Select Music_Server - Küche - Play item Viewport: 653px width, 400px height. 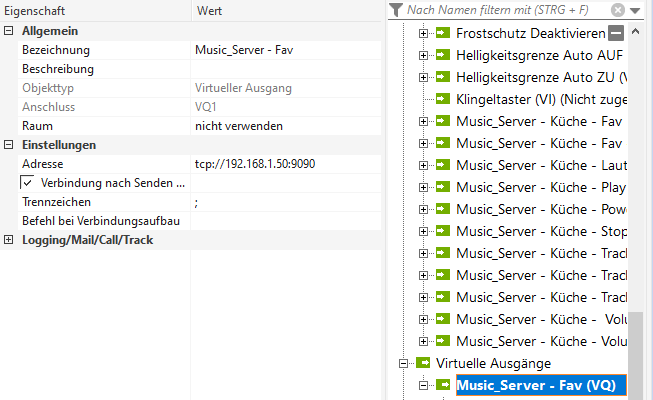540,187
